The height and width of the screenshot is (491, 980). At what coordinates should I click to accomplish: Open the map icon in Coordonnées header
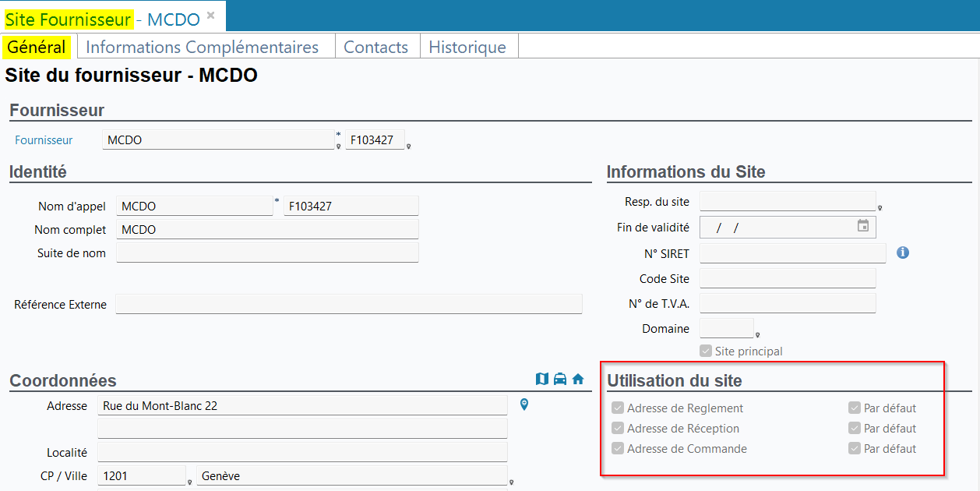pos(542,379)
